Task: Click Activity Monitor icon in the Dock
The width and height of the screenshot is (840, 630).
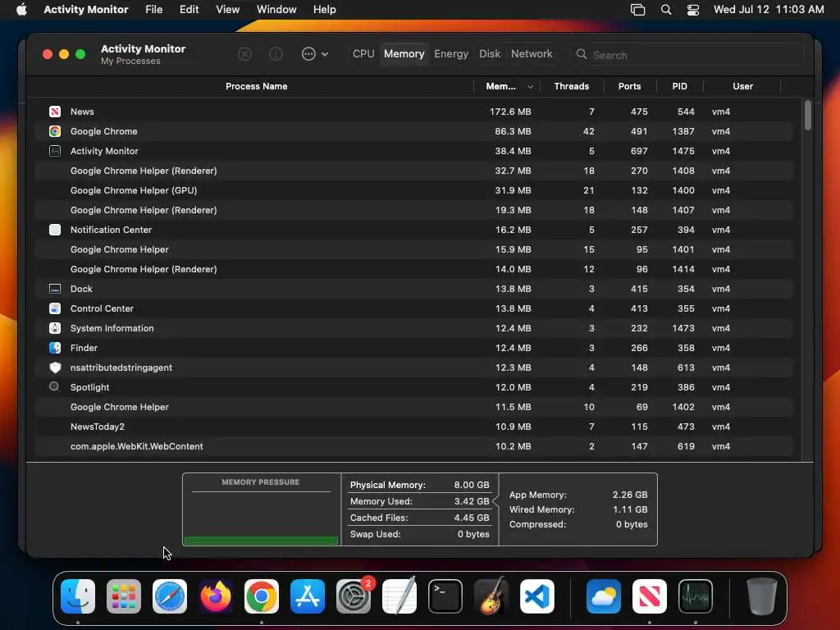Action: (x=696, y=596)
